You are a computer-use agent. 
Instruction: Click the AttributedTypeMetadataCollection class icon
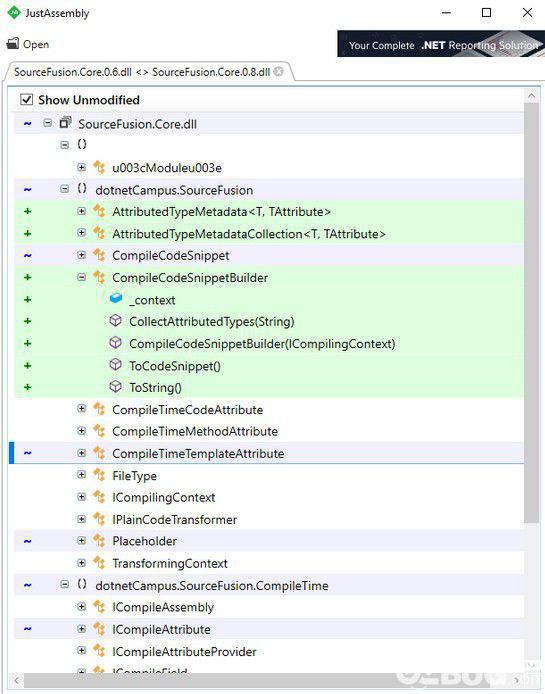(99, 233)
